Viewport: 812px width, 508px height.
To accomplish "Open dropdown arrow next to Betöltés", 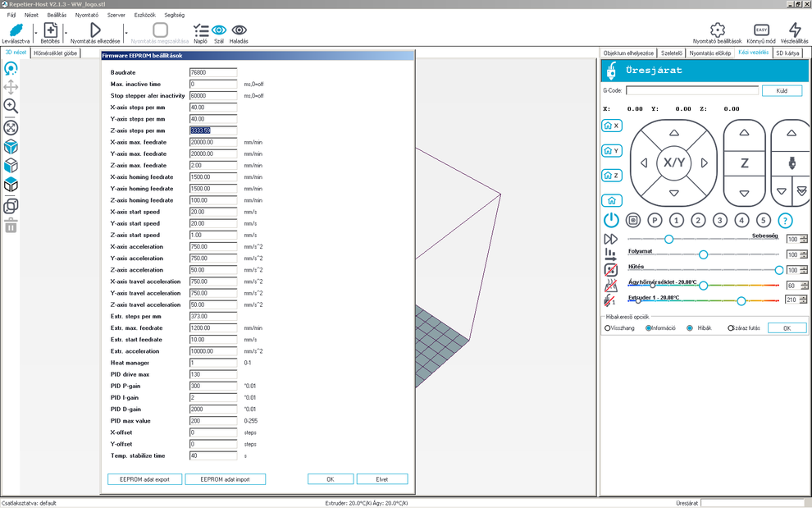I will (66, 34).
